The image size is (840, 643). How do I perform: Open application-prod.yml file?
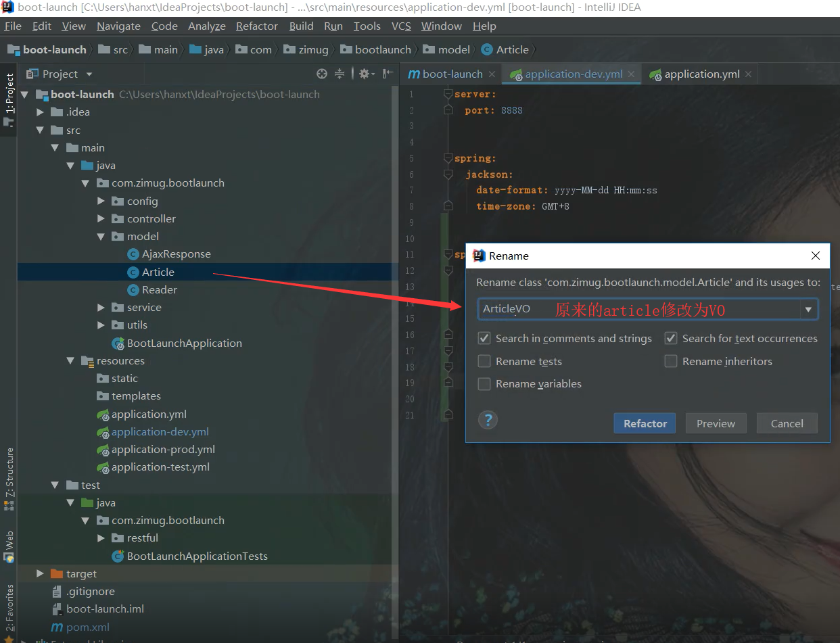click(163, 449)
